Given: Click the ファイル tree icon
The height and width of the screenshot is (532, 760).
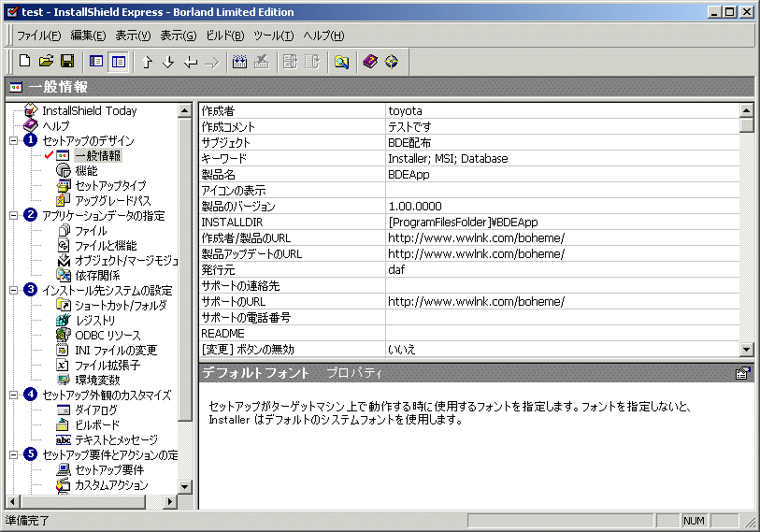Looking at the screenshot, I should [x=64, y=230].
